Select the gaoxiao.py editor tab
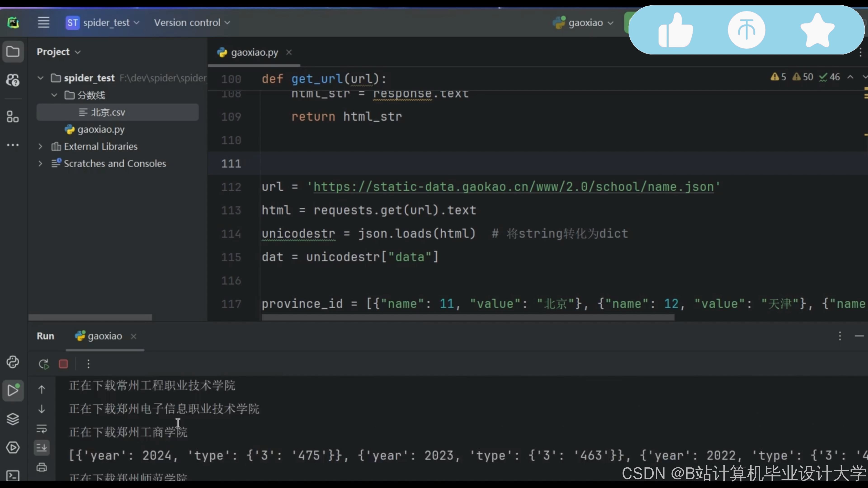This screenshot has height=488, width=868. (x=254, y=53)
